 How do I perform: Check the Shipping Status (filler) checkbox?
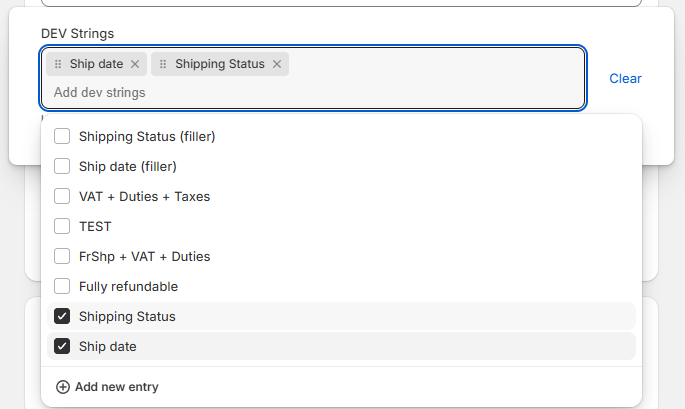62,136
